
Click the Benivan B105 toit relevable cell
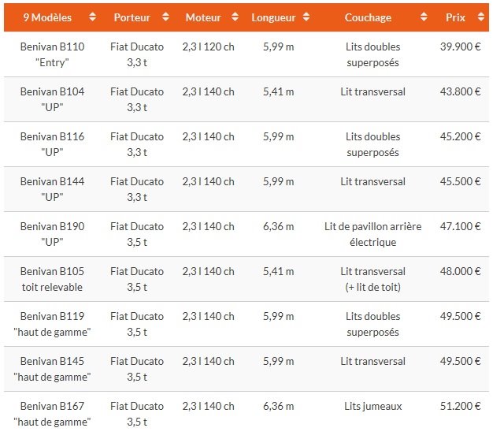point(52,279)
